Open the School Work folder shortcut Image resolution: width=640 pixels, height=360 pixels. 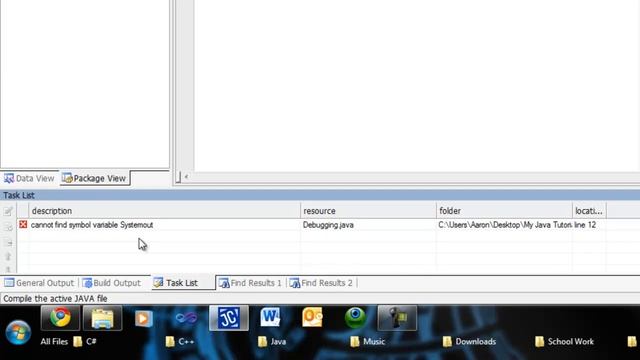(x=565, y=342)
